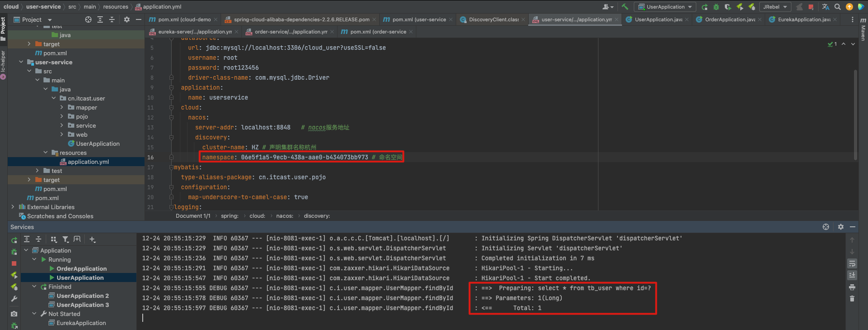The height and width of the screenshot is (330, 868).
Task: Toggle soft-wrap in the console output
Action: coord(852,263)
